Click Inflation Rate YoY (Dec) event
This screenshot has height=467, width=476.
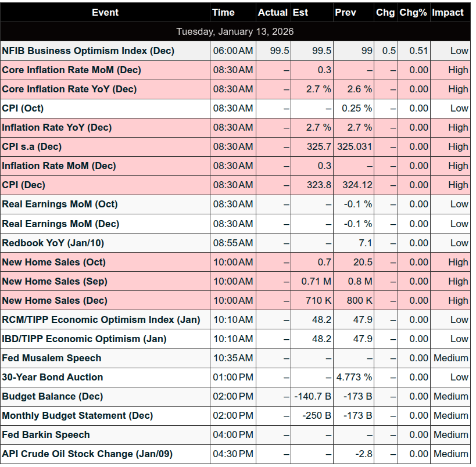tap(57, 128)
